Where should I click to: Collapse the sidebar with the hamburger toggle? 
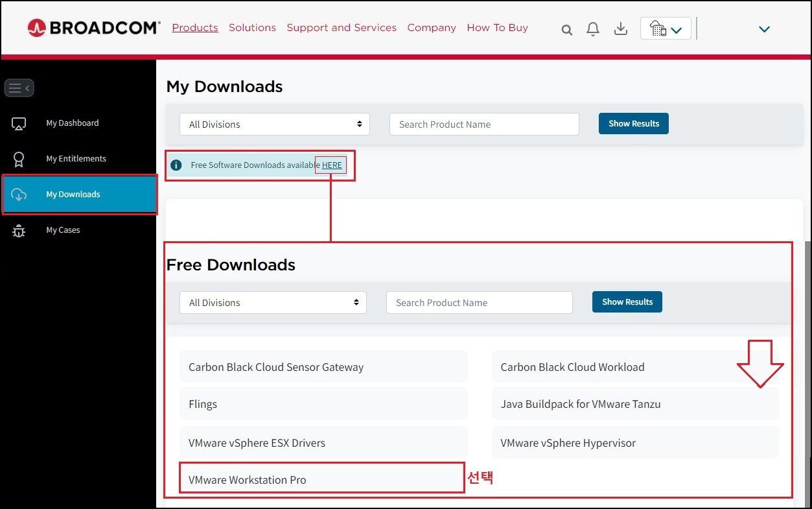click(x=19, y=88)
